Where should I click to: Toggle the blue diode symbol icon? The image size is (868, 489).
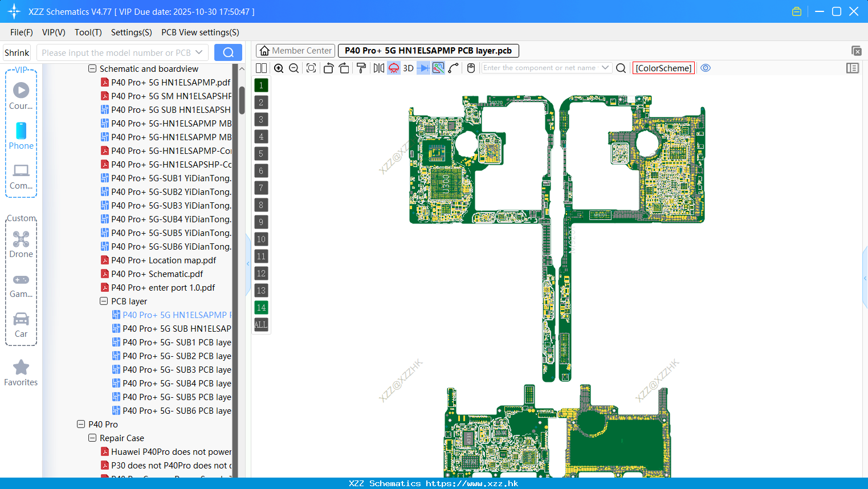point(423,68)
